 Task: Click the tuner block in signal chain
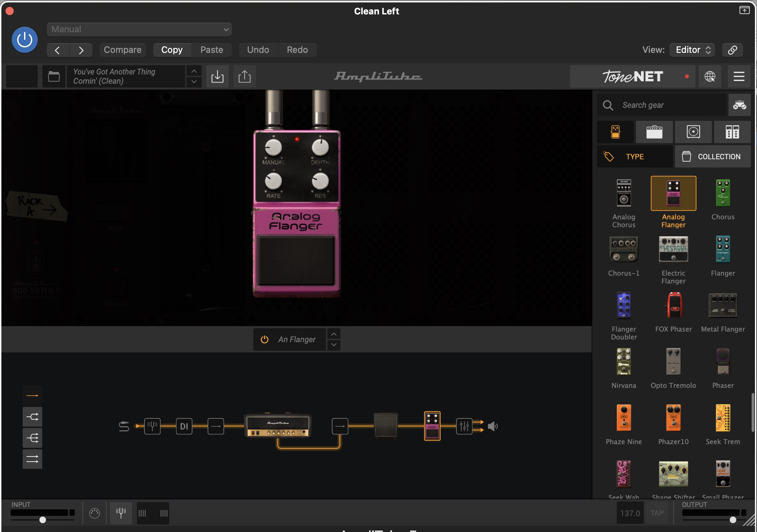152,426
